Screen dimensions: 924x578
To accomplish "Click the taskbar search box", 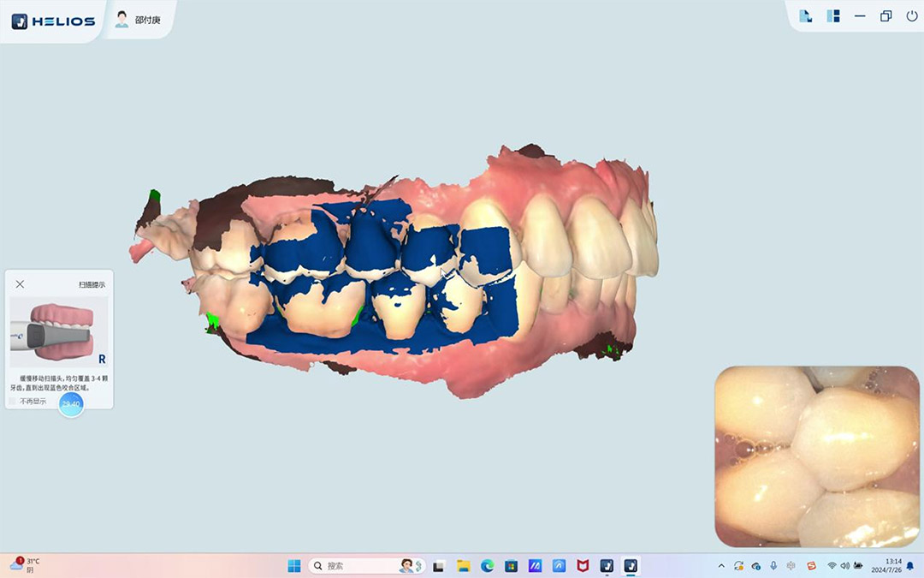I will tap(366, 566).
